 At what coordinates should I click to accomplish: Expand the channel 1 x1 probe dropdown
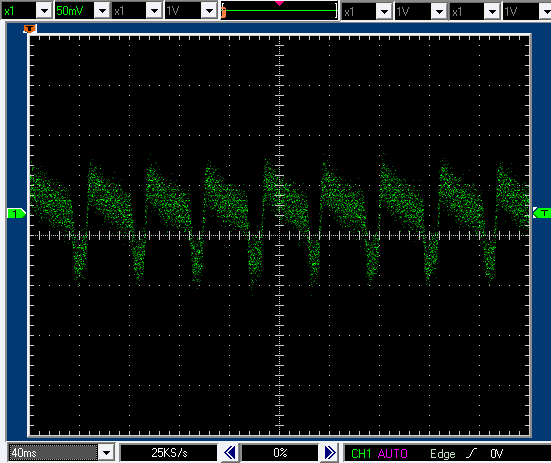tap(44, 11)
